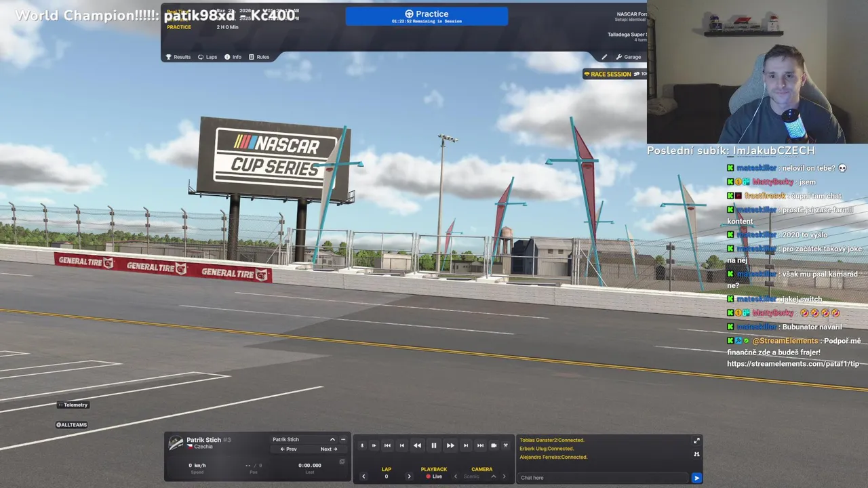The height and width of the screenshot is (488, 868).
Task: Expand the Scenic camera list chevron
Action: [x=493, y=476]
